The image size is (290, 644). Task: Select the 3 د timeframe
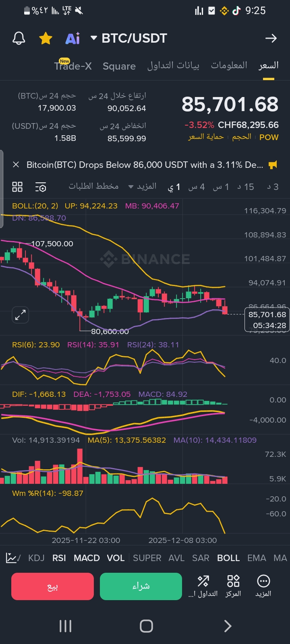tap(273, 187)
